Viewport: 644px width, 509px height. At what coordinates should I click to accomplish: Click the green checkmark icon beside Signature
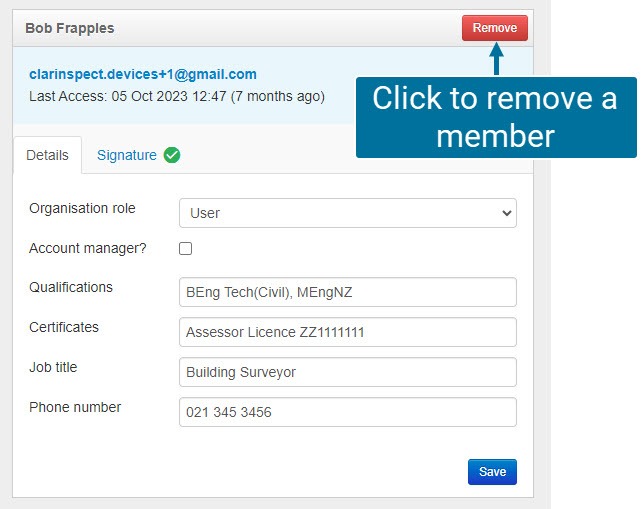pos(172,155)
